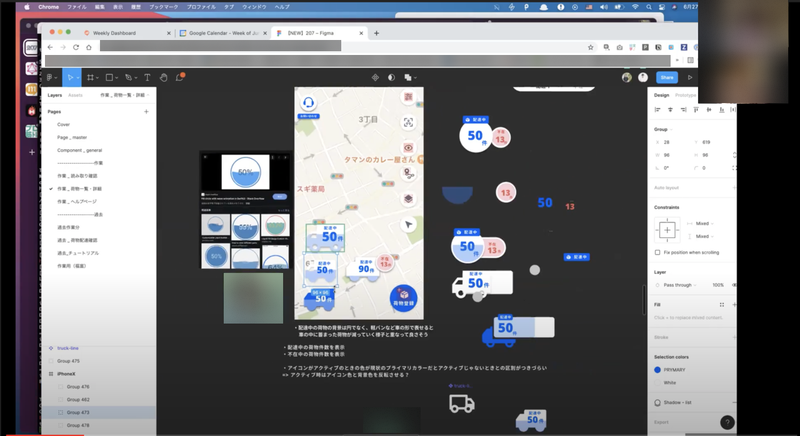Click the present play icon
This screenshot has width=800, height=436.
690,78
